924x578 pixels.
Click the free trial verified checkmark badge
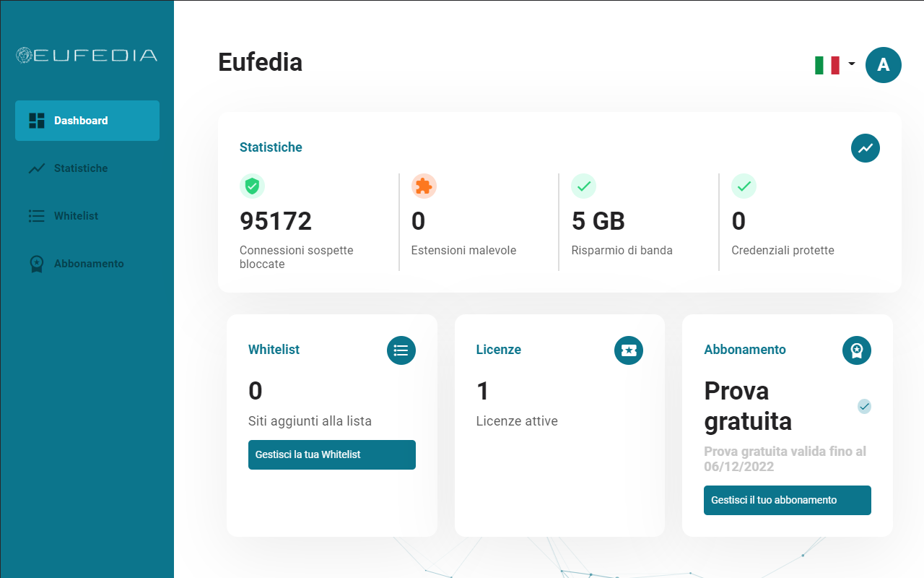(x=864, y=406)
